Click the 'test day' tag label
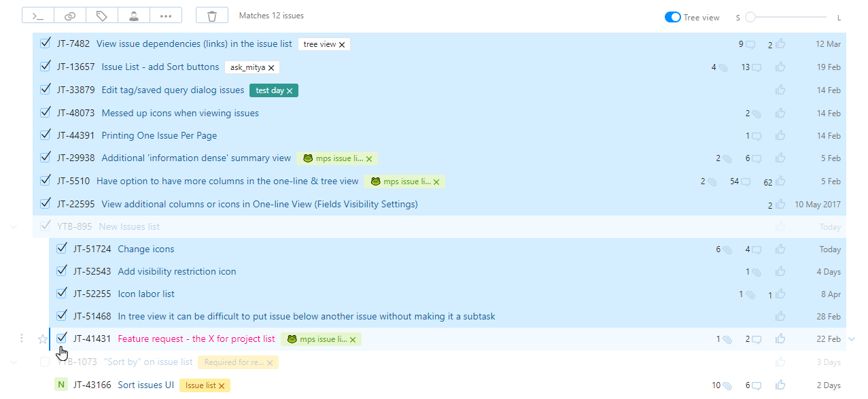This screenshot has width=868, height=399. pyautogui.click(x=270, y=91)
